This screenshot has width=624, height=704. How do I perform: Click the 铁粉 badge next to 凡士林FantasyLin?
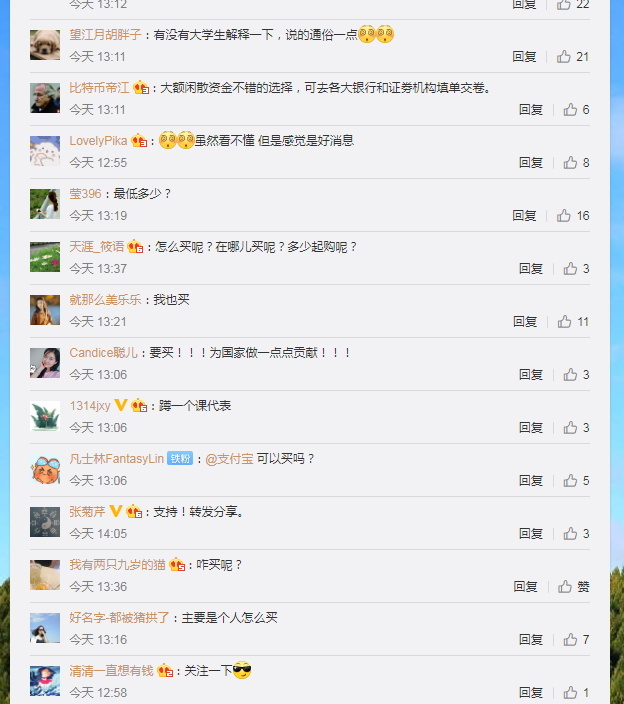pyautogui.click(x=180, y=458)
